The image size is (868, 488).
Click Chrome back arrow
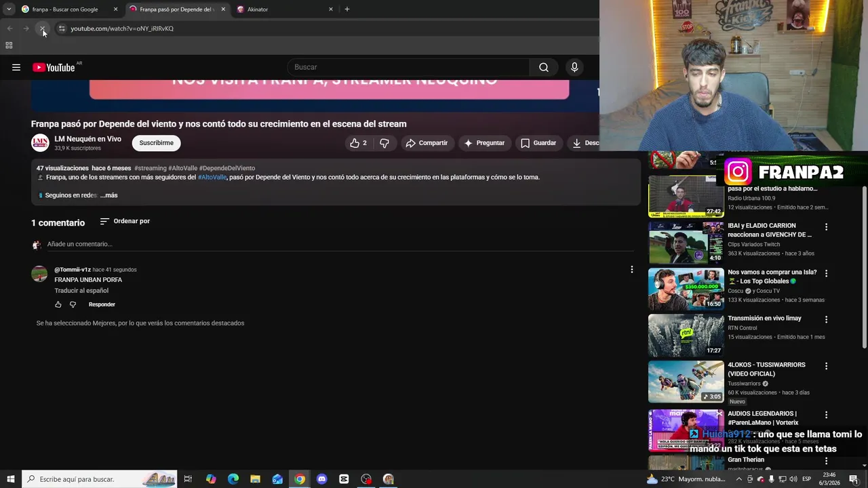[x=9, y=28]
